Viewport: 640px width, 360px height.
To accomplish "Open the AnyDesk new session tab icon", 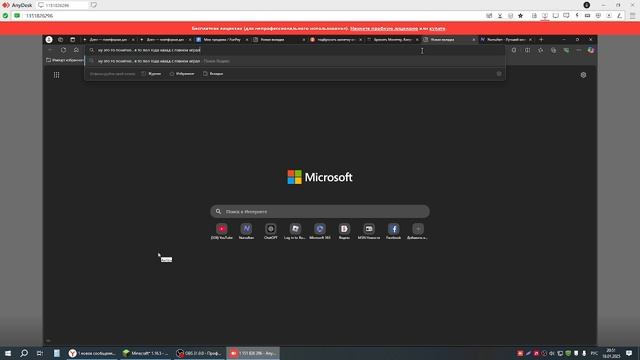I will coord(93,5).
